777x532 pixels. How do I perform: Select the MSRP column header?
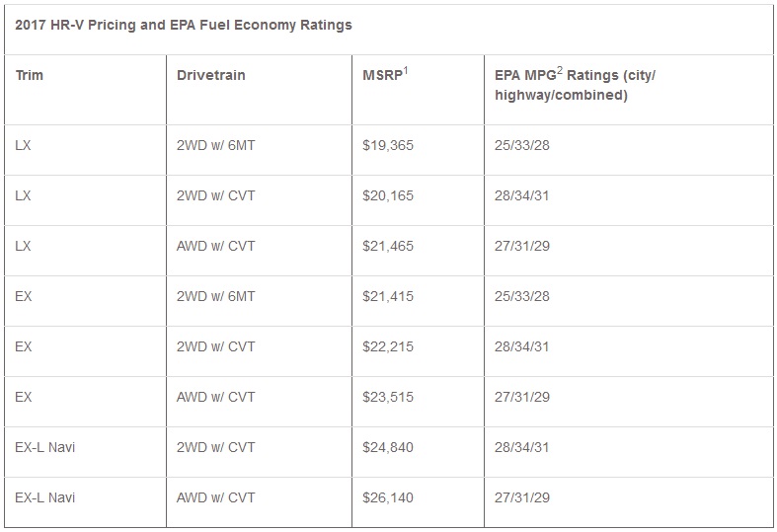click(x=386, y=75)
